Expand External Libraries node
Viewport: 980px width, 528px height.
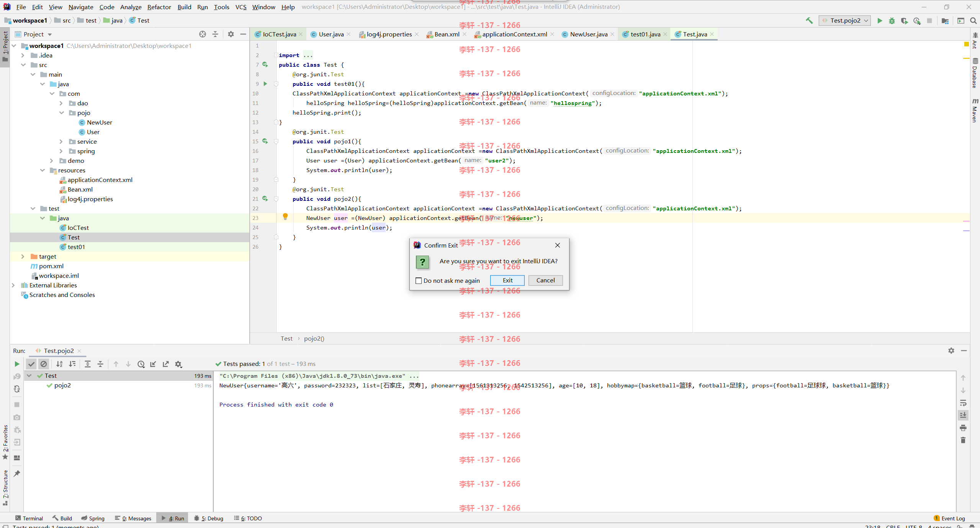pyautogui.click(x=13, y=285)
